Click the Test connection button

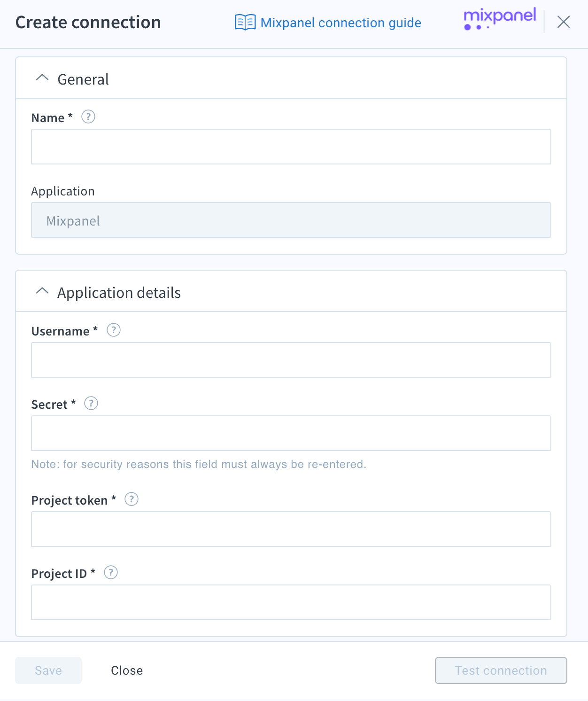(x=501, y=670)
